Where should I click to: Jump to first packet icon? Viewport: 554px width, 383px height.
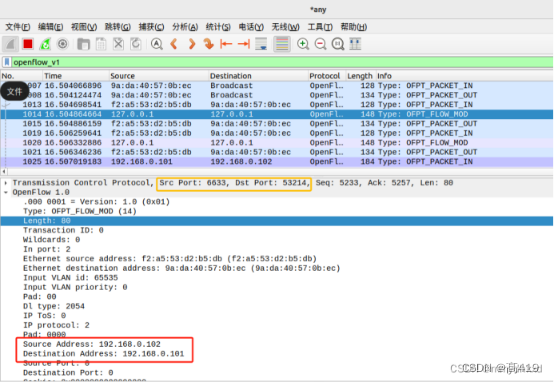[x=226, y=44]
